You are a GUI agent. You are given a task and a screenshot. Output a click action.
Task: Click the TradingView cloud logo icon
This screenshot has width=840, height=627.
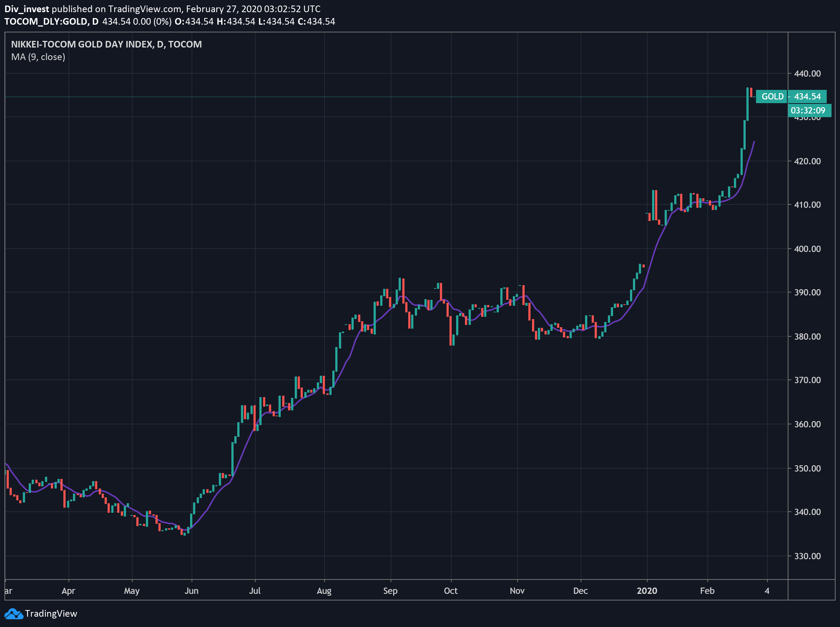click(x=14, y=614)
